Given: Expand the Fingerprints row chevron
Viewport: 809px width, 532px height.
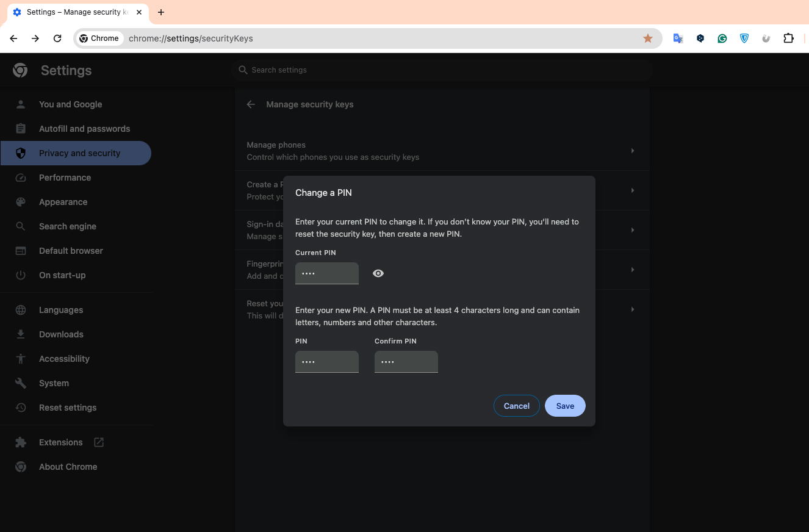Looking at the screenshot, I should (x=632, y=270).
